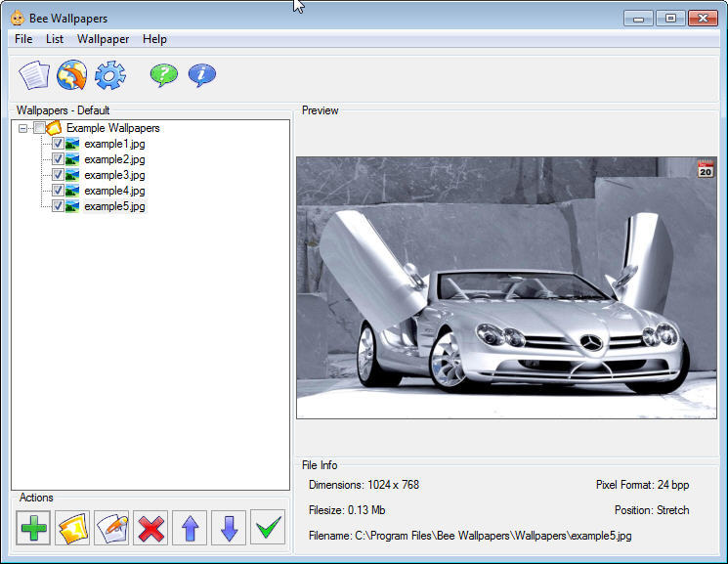The width and height of the screenshot is (728, 564).
Task: Open settings with the blue gear icon
Action: click(x=110, y=75)
